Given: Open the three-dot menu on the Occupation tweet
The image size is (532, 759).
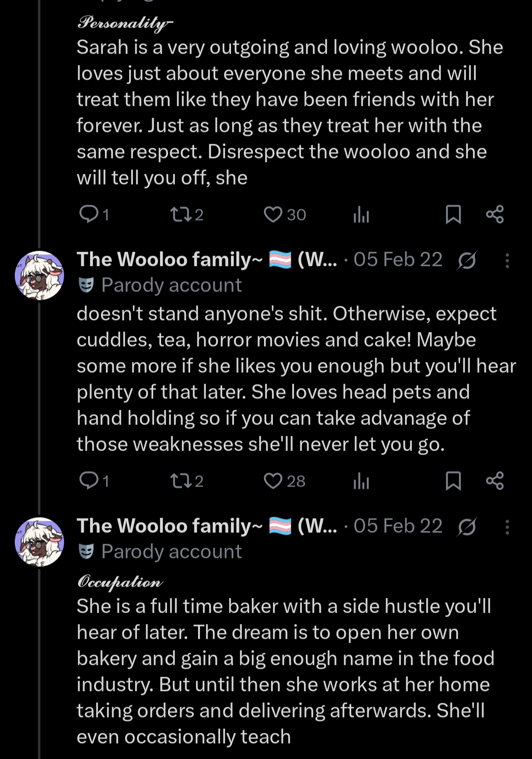Looking at the screenshot, I should tap(507, 527).
